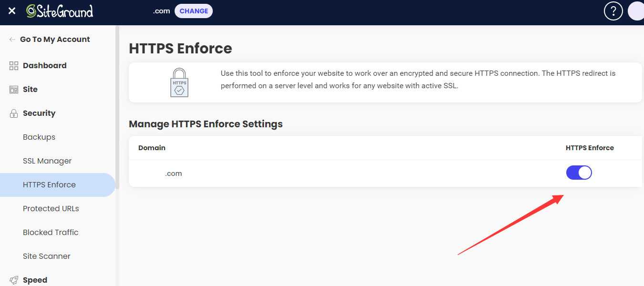
Task: Open Blocked Traffic settings
Action: 51,232
